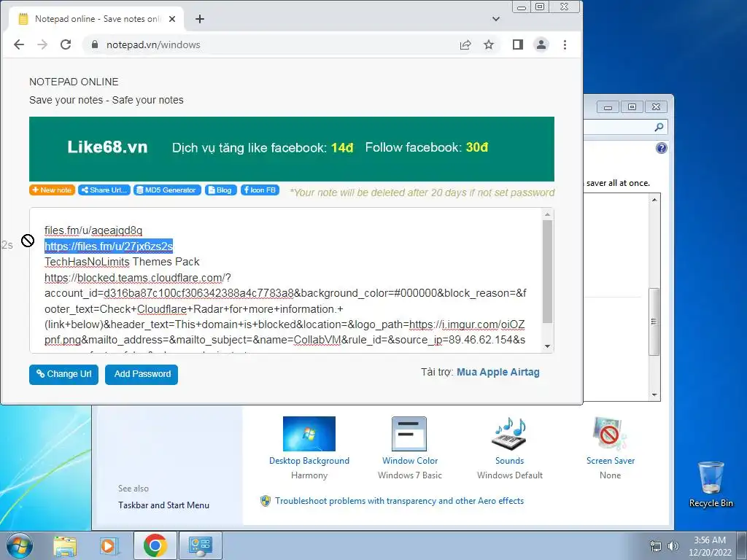
Task: Click the Change Url button
Action: coord(64,374)
